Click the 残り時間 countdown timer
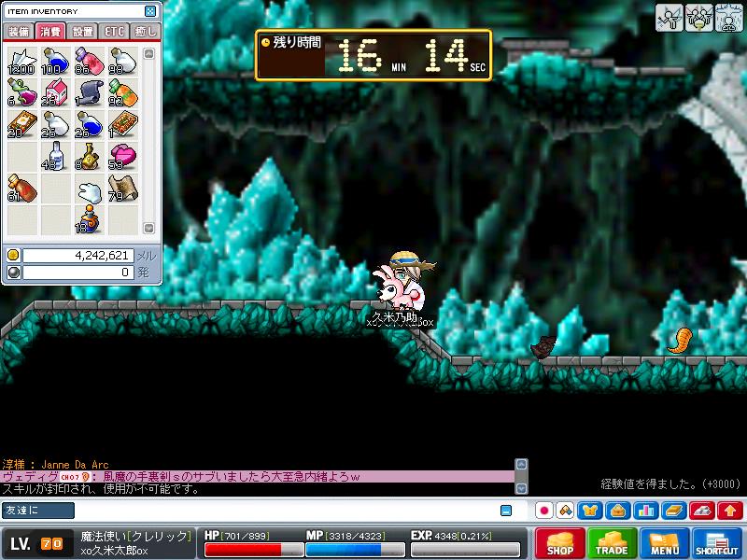This screenshot has width=747, height=560. coord(374,55)
